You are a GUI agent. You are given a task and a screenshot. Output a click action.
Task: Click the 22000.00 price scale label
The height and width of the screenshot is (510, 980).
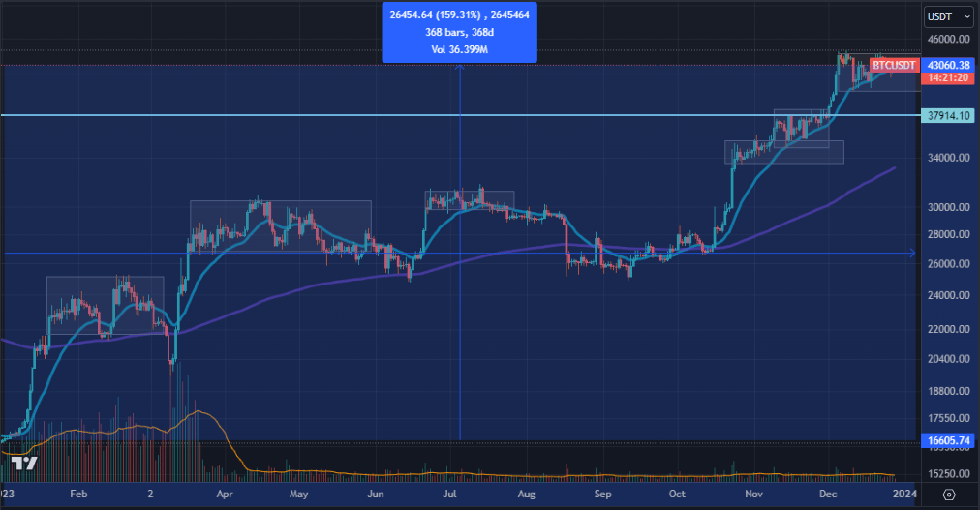949,329
